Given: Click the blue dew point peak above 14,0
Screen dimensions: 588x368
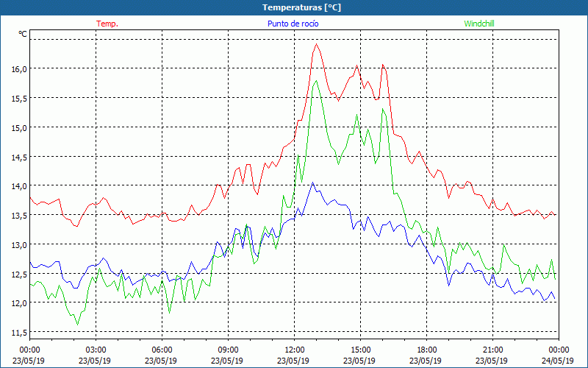Looking at the screenshot, I should [x=313, y=183].
